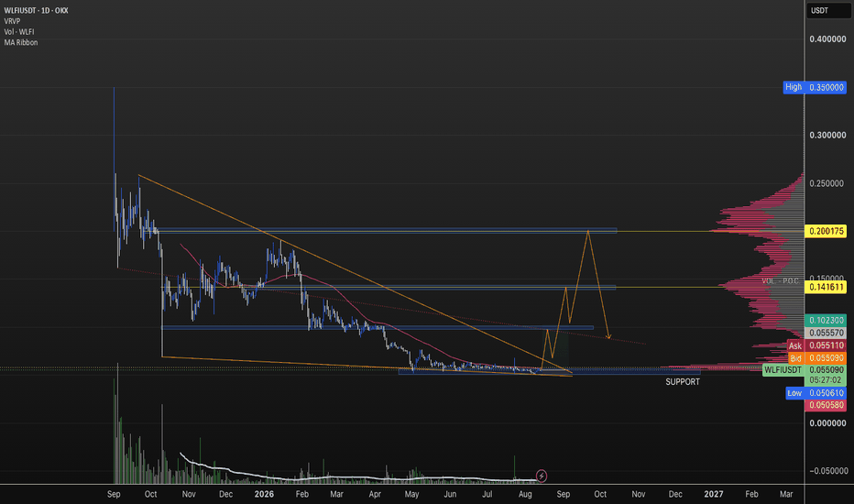Click the SUPPORT text annotation
854x504 pixels.
click(x=683, y=382)
